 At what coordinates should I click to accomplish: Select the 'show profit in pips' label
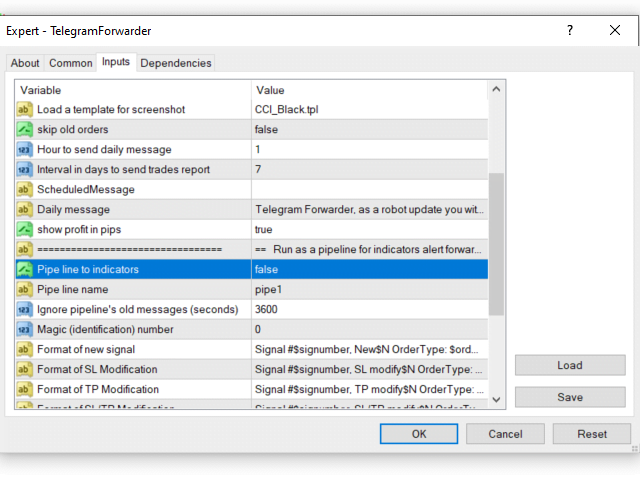tap(79, 229)
